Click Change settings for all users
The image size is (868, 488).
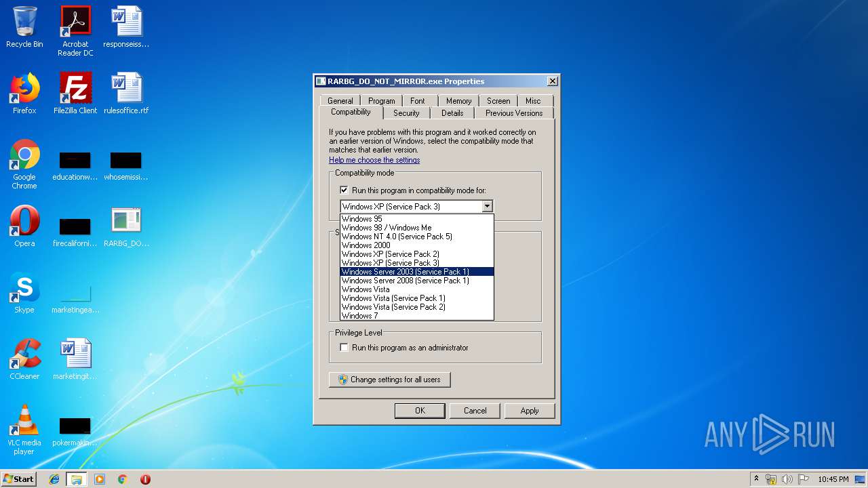click(x=390, y=380)
